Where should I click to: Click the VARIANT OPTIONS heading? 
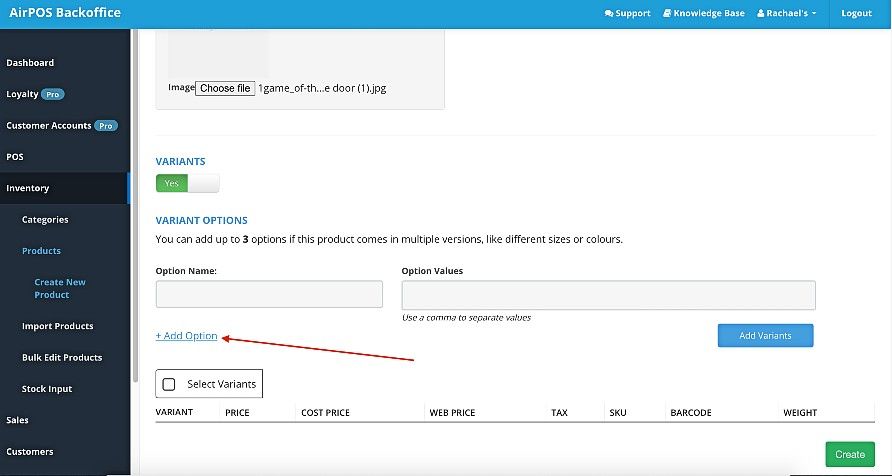pyautogui.click(x=201, y=220)
